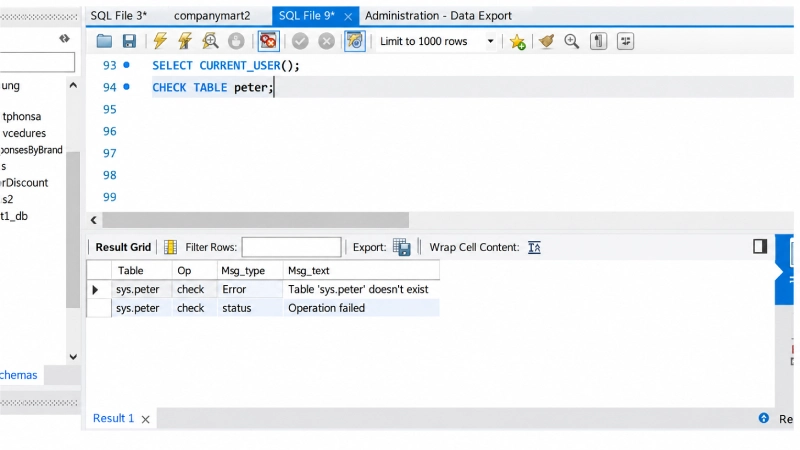The width and height of the screenshot is (800, 450).
Task: Click the navigator expand arrows icon
Action: pyautogui.click(x=64, y=39)
